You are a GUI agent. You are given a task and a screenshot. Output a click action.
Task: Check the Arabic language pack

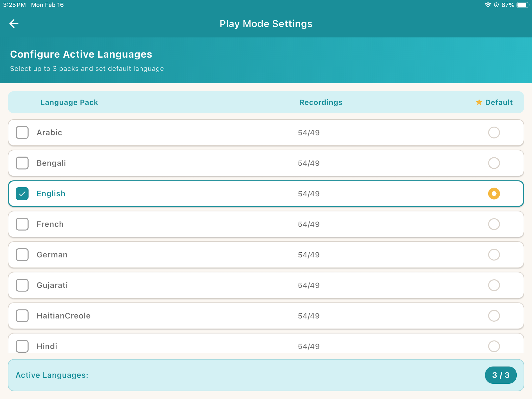(x=22, y=133)
